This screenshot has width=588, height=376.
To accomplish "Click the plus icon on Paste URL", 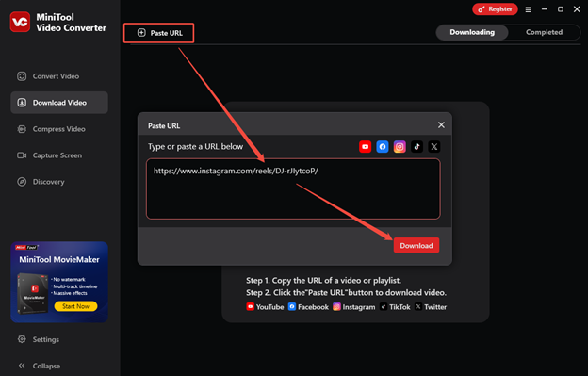I will click(141, 33).
